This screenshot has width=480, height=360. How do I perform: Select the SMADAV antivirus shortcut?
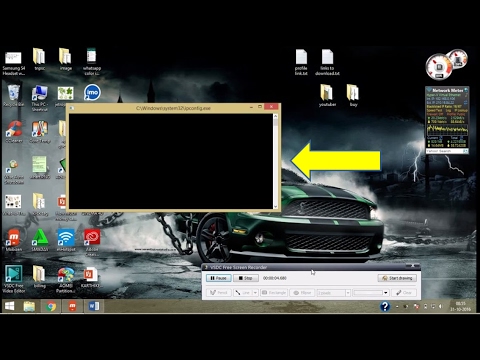40,240
